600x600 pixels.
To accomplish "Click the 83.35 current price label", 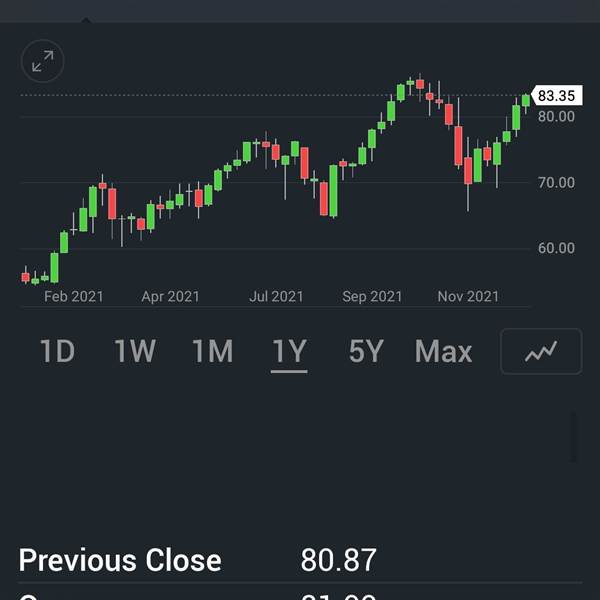I will (557, 95).
